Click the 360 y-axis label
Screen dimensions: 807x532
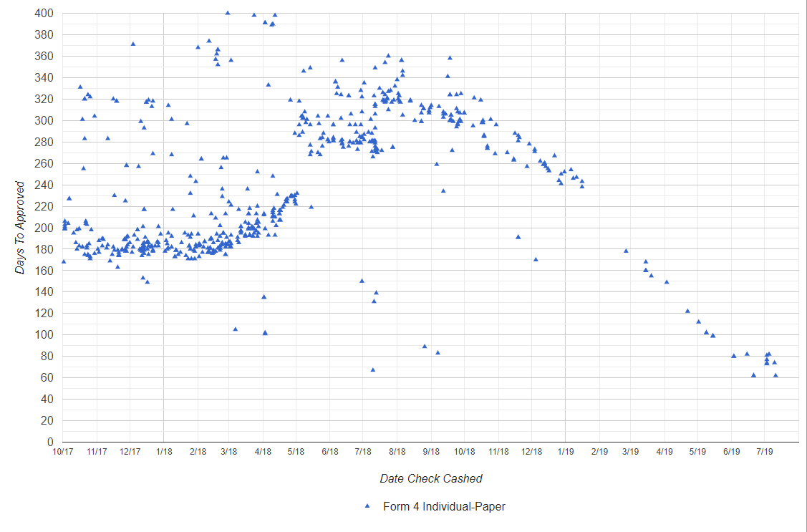click(x=44, y=56)
